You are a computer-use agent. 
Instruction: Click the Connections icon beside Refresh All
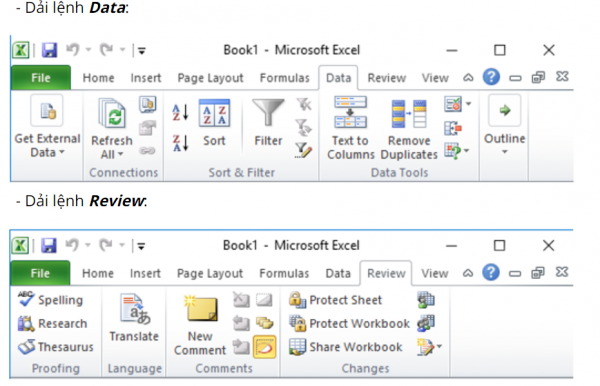(148, 104)
